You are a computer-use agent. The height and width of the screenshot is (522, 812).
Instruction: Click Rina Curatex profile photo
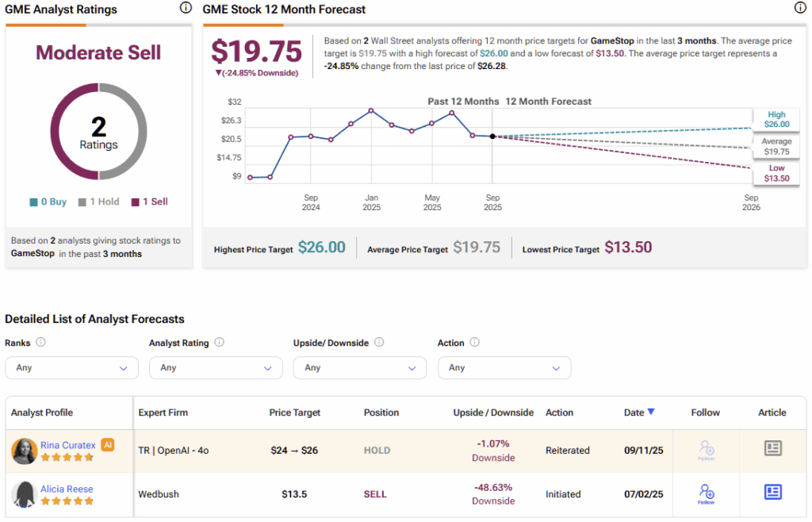tap(25, 451)
